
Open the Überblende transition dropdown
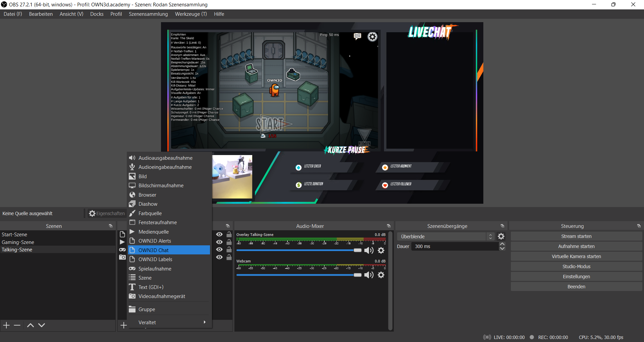coord(490,236)
